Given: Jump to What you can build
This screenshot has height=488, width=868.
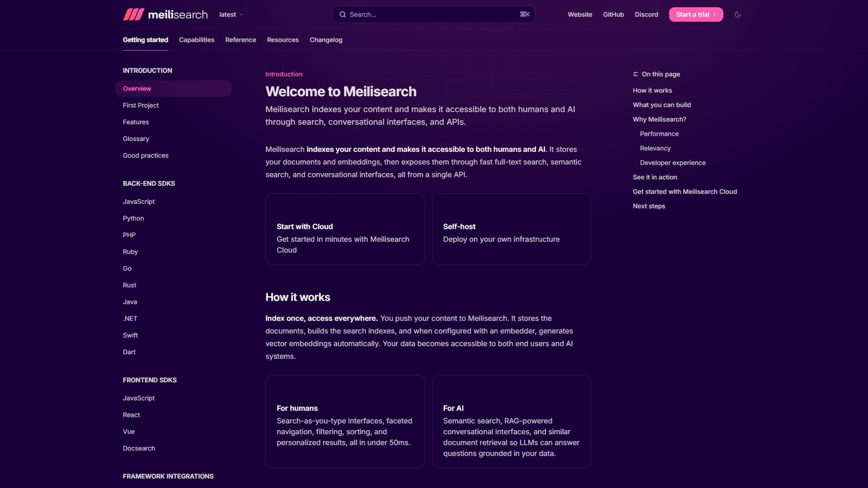Looking at the screenshot, I should click(x=661, y=105).
